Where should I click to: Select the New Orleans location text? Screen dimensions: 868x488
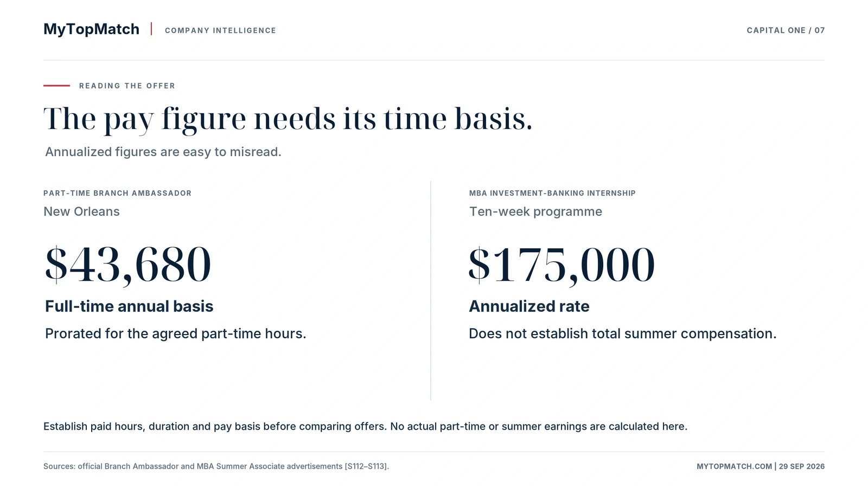(x=81, y=211)
